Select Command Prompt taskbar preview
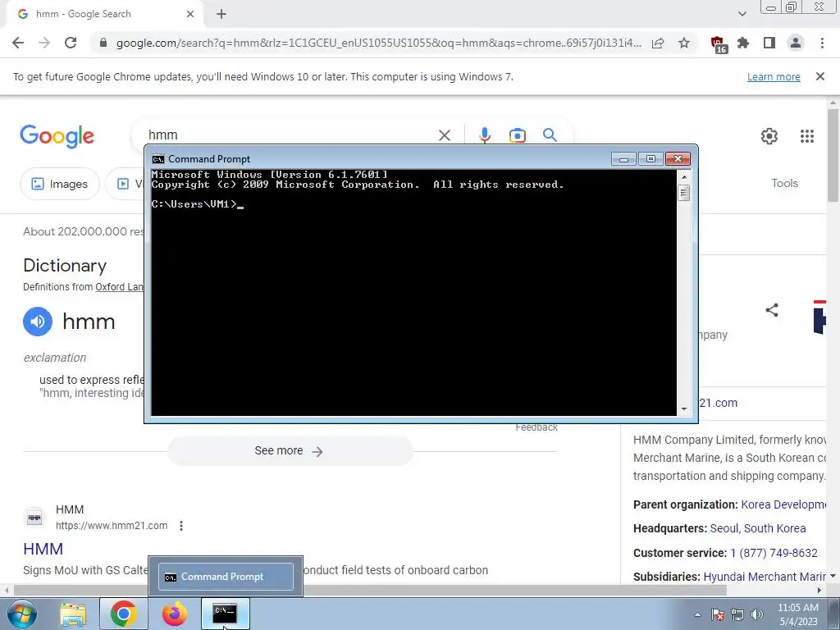This screenshot has width=840, height=630. 226,577
